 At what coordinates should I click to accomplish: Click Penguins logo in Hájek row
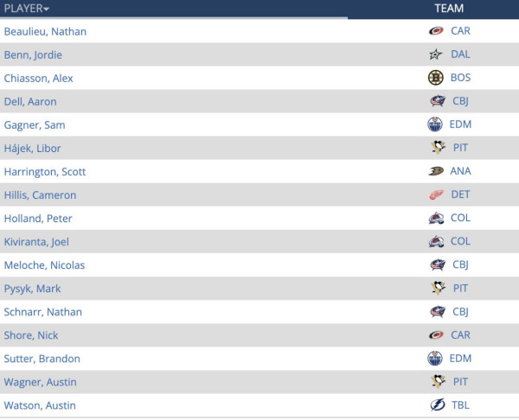tap(436, 148)
